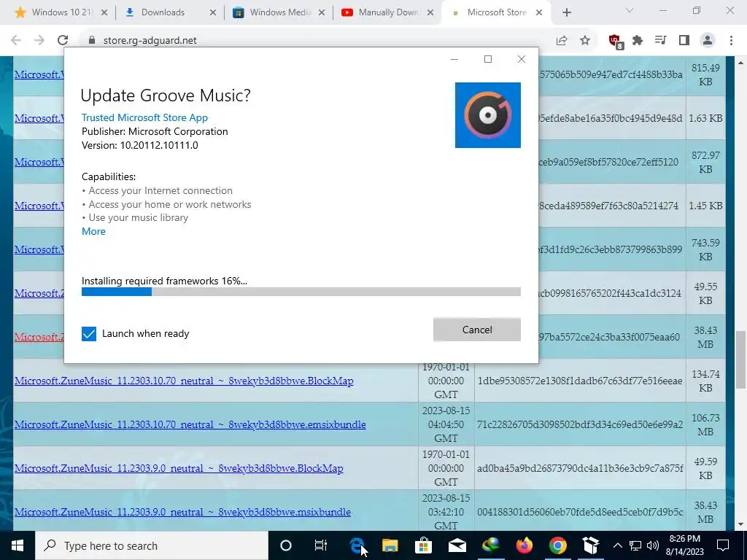This screenshot has height=560, width=747.
Task: Uncheck Launch when ready checkbox
Action: 89,334
